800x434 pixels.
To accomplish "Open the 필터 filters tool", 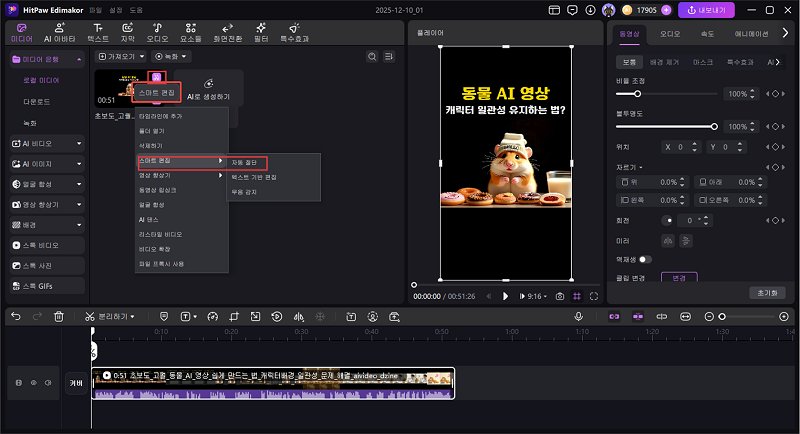I will click(261, 33).
